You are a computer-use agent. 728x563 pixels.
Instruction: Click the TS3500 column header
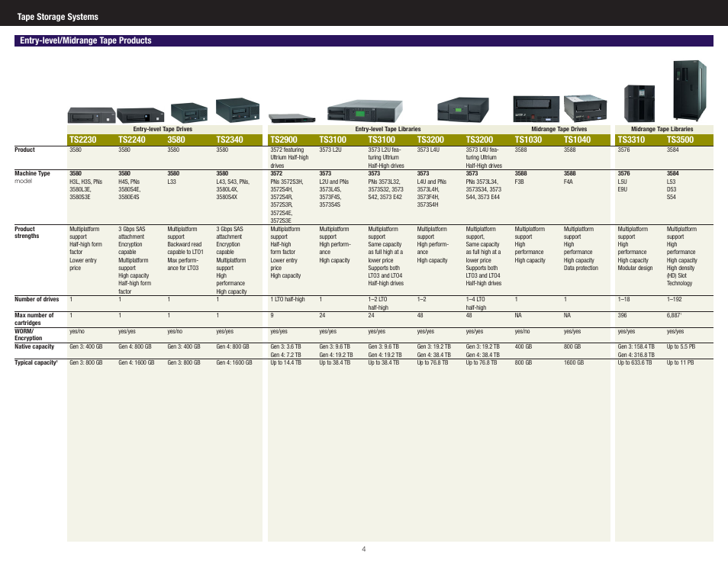[x=680, y=140]
